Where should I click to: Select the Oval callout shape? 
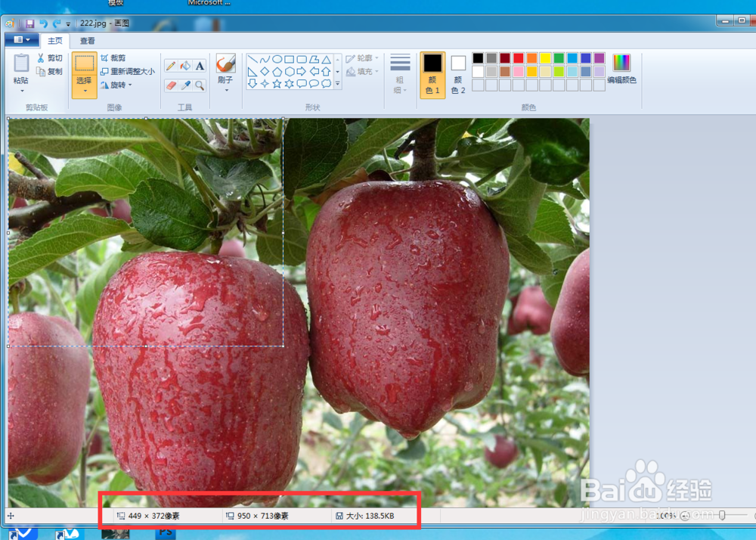(314, 83)
